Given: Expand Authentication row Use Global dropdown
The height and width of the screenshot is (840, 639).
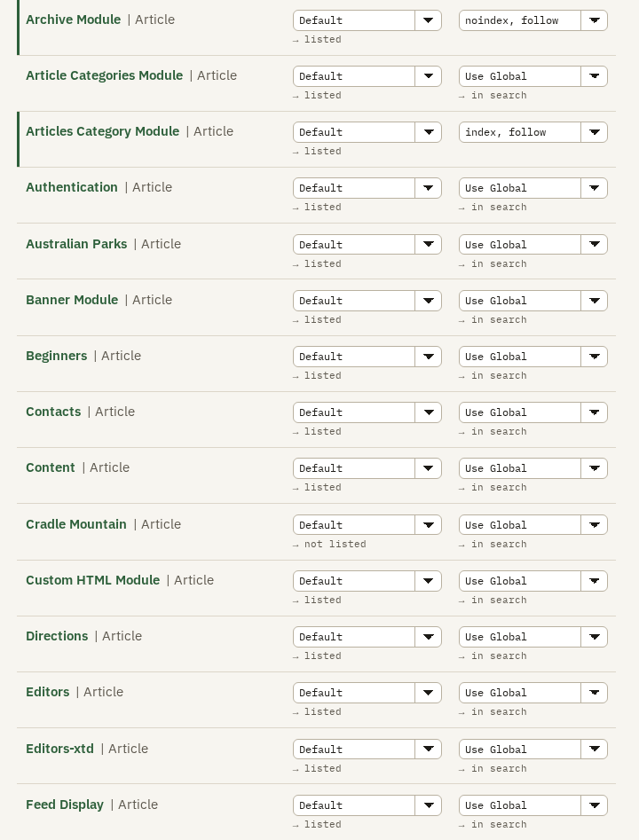Looking at the screenshot, I should click(x=532, y=188).
